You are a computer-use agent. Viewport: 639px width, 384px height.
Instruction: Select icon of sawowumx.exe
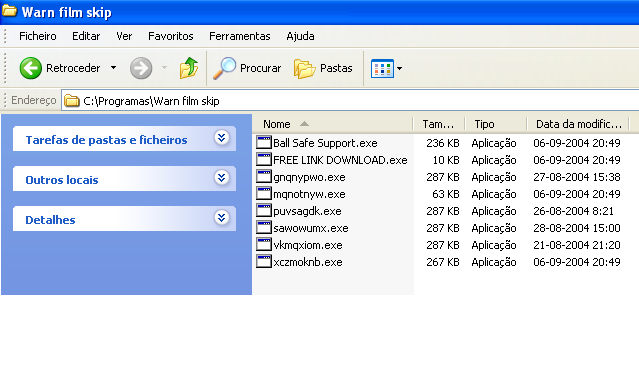264,227
